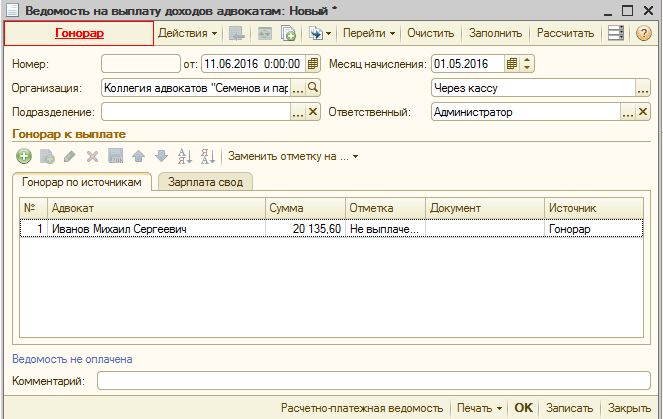Viewport: 663px width, 419px height.
Task: Select the Гонорар по источникам tab
Action: 81,181
